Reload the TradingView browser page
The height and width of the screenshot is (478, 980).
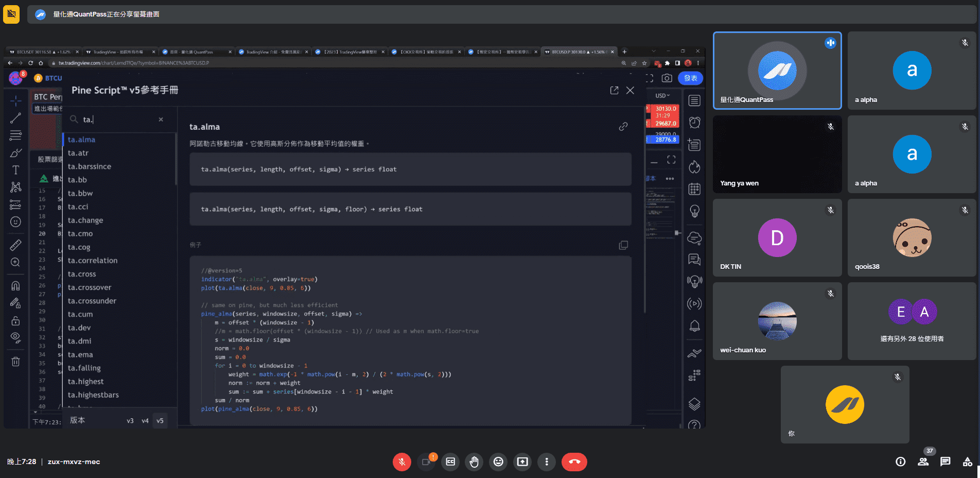(x=30, y=63)
